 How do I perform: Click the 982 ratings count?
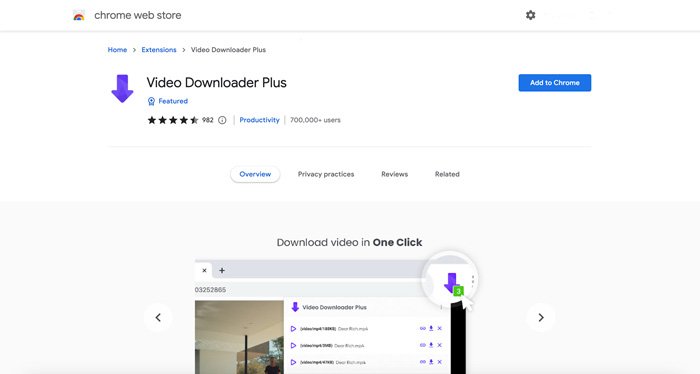[208, 120]
